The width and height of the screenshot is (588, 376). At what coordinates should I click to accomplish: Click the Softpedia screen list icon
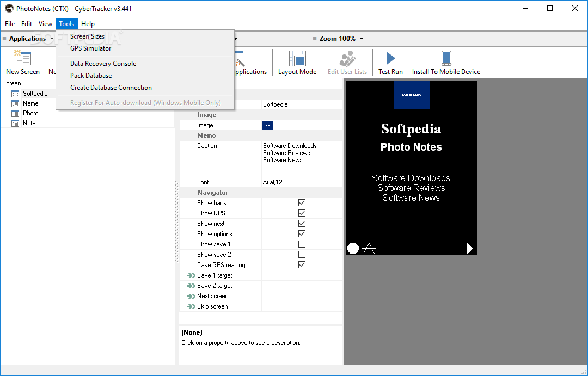pyautogui.click(x=15, y=94)
